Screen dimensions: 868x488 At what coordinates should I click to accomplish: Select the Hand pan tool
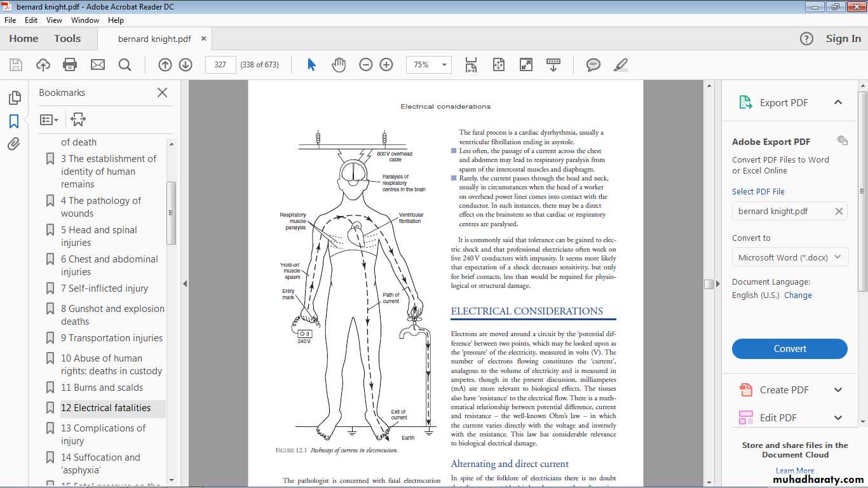coord(339,65)
